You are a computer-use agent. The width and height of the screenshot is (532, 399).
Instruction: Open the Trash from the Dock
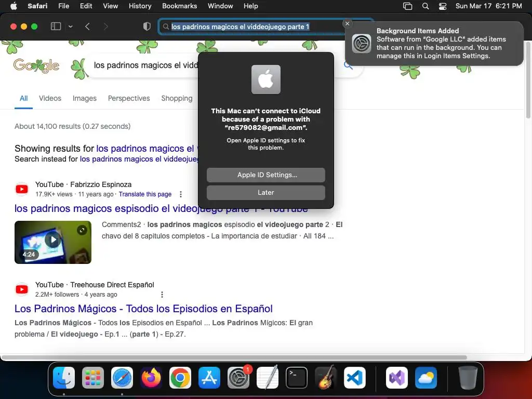coord(468,378)
